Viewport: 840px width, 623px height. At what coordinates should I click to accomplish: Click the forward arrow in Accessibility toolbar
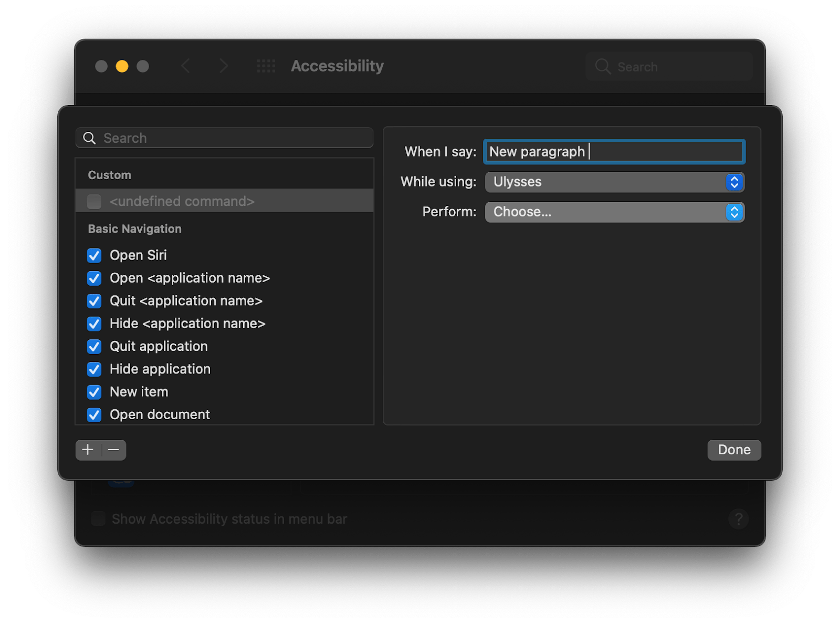pos(224,66)
